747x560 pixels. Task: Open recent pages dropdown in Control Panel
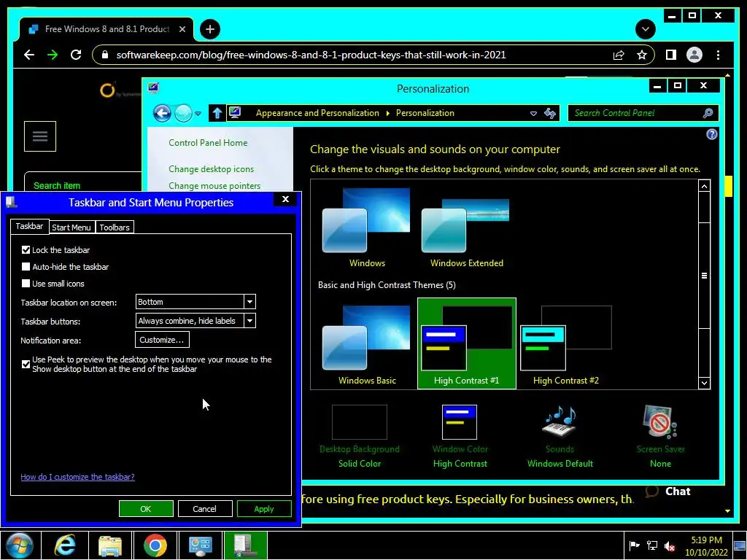[198, 113]
